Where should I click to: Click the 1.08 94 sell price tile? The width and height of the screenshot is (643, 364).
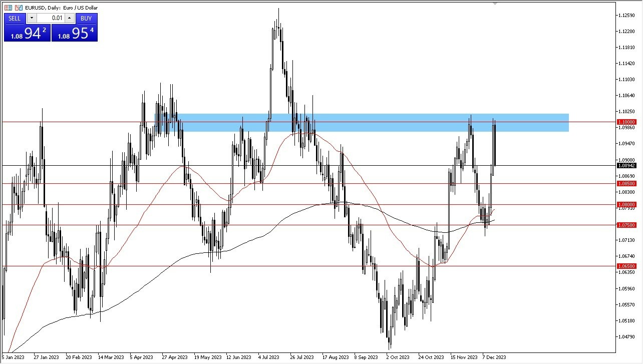coord(28,33)
